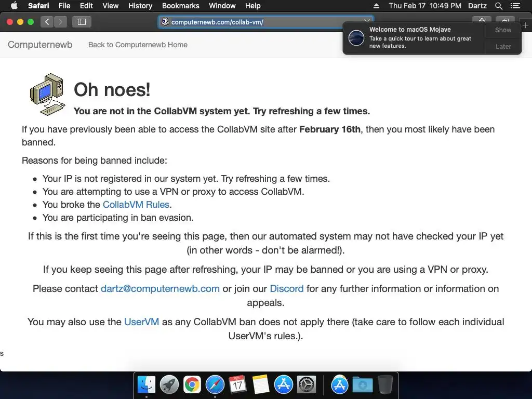Open the Edit menu
This screenshot has height=399, width=532.
[86, 6]
